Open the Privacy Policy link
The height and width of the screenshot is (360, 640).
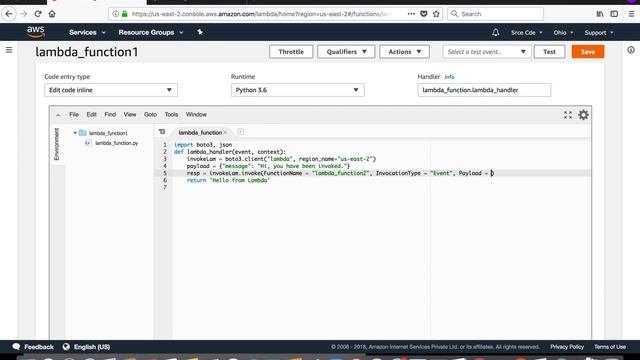(567, 347)
